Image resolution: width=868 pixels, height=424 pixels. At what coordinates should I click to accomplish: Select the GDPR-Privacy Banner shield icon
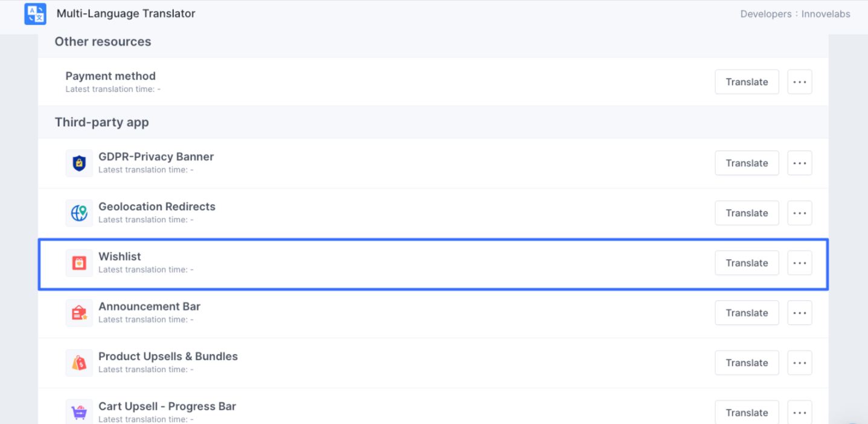(x=79, y=163)
